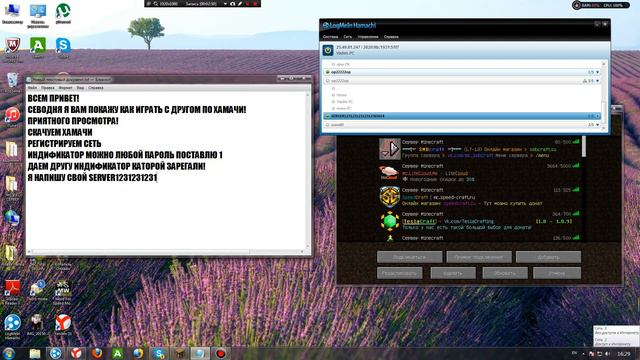This screenshot has width=640, height=360.
Task: Open the green A desktop shortcut
Action: 38,47
